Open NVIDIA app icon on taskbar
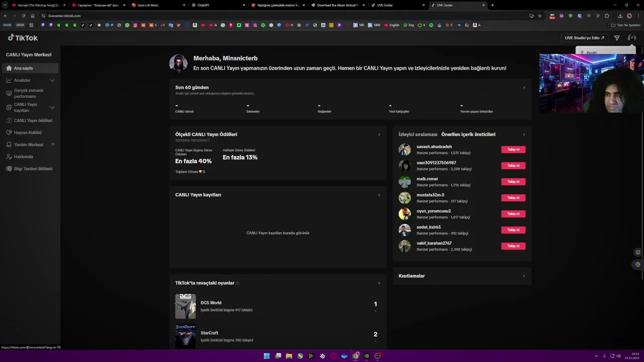644x362 pixels. coord(366,356)
